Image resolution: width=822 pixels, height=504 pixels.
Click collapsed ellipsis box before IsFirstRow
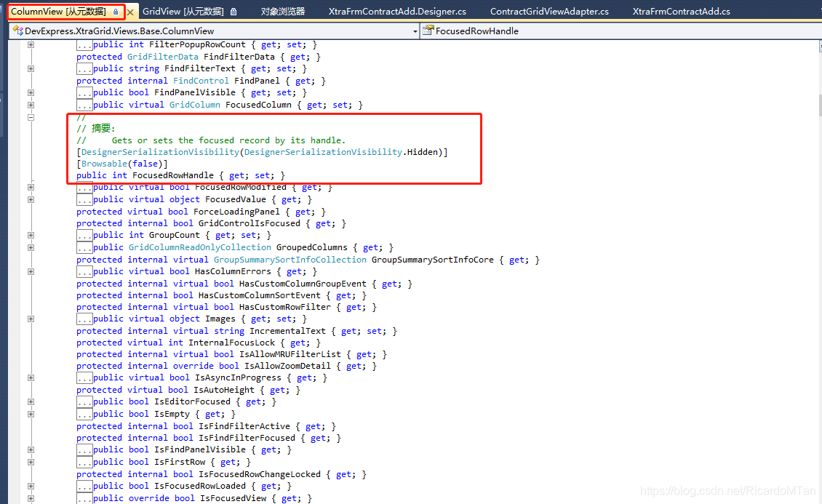[x=84, y=463]
